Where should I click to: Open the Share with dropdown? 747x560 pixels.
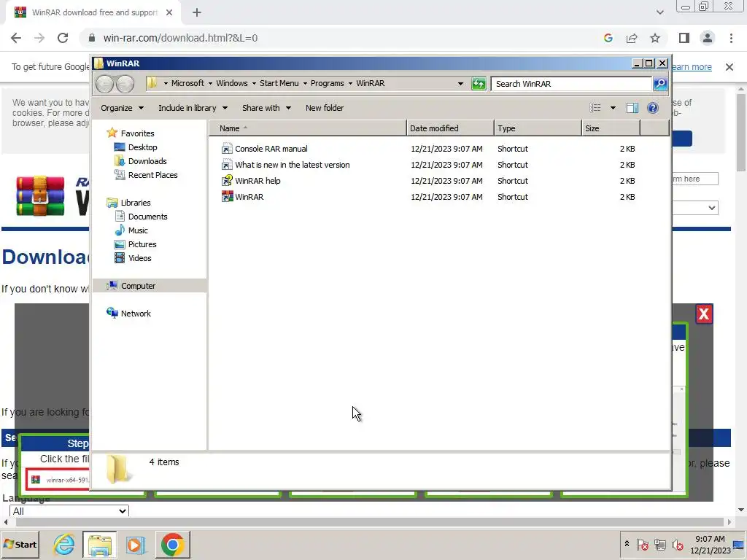click(x=266, y=108)
